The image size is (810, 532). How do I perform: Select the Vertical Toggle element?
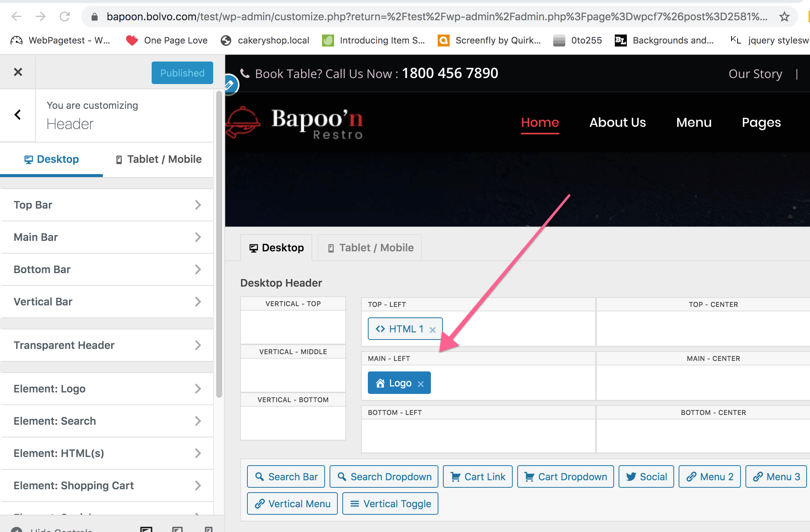390,503
